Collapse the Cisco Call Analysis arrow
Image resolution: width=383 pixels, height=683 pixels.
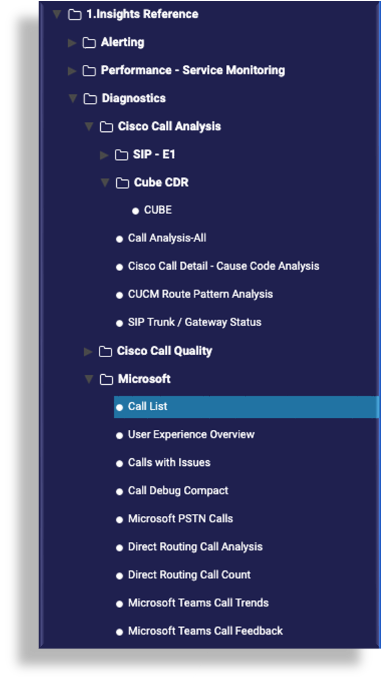[89, 126]
